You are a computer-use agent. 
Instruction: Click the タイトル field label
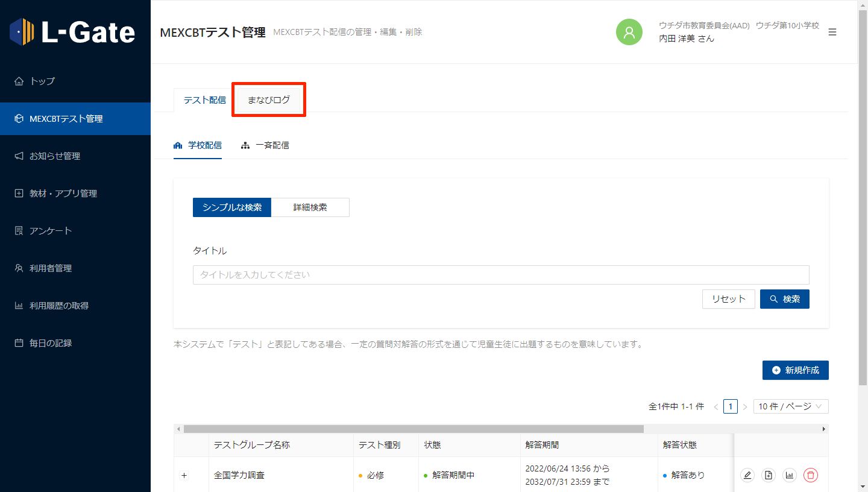click(210, 251)
